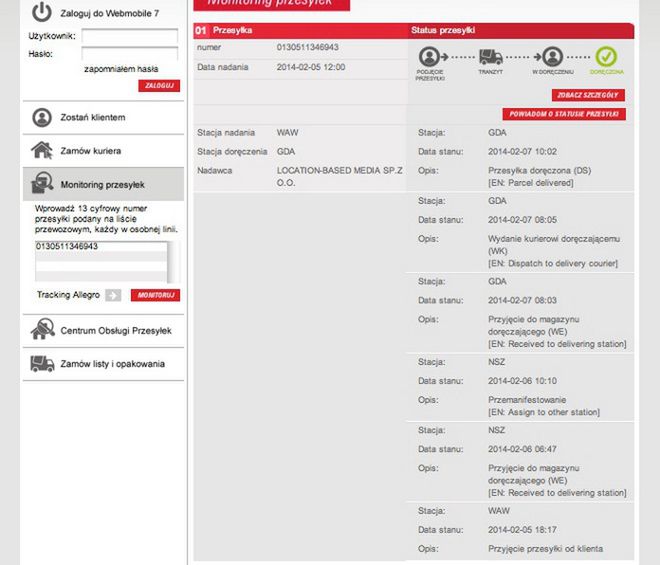Click the green Doręczona checkmark icon
660x565 pixels.
tap(606, 56)
